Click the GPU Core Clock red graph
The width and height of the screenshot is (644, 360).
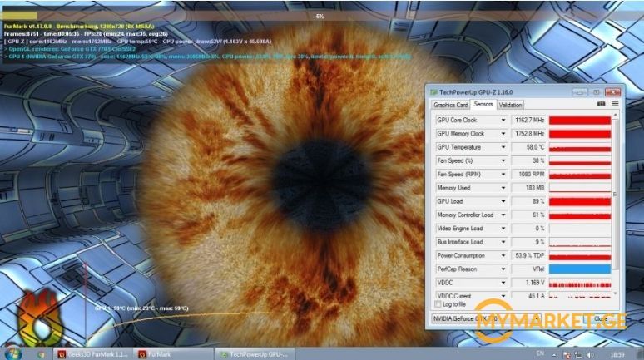click(x=580, y=120)
